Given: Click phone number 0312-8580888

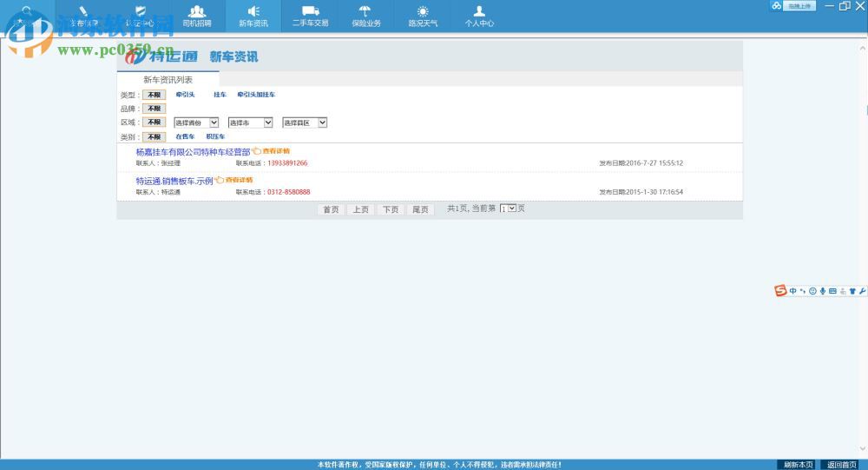Looking at the screenshot, I should coord(288,192).
